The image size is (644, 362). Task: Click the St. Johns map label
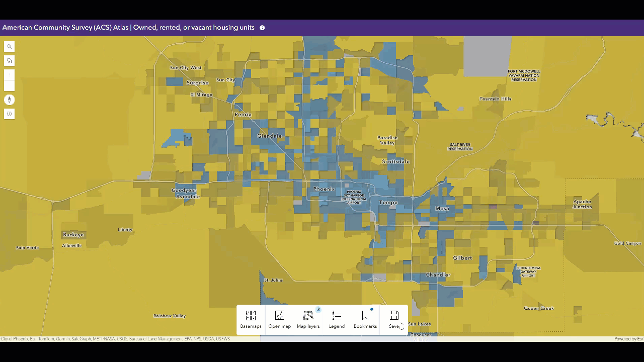tap(273, 280)
